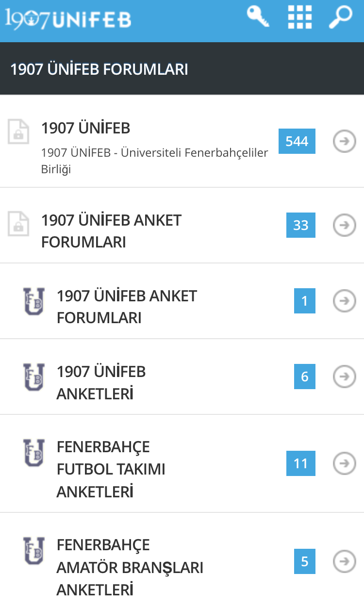Screen dimensions: 364x607
Task: Click the key login icon
Action: click(258, 16)
